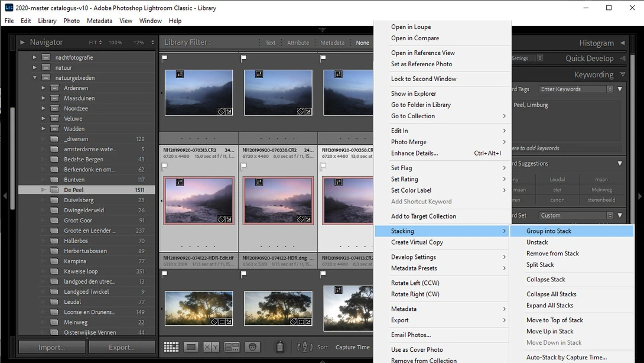Expand the Veluwe folder
This screenshot has width=644, height=363.
coord(43,118)
